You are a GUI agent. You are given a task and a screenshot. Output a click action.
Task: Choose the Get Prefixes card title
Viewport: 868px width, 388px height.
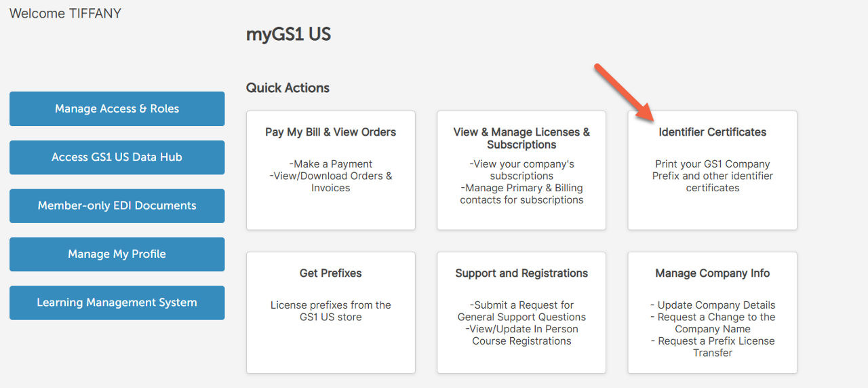[330, 273]
